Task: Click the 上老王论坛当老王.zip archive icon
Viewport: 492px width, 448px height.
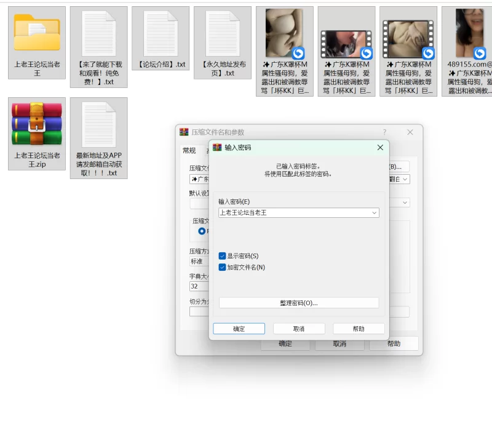Action: 37,125
